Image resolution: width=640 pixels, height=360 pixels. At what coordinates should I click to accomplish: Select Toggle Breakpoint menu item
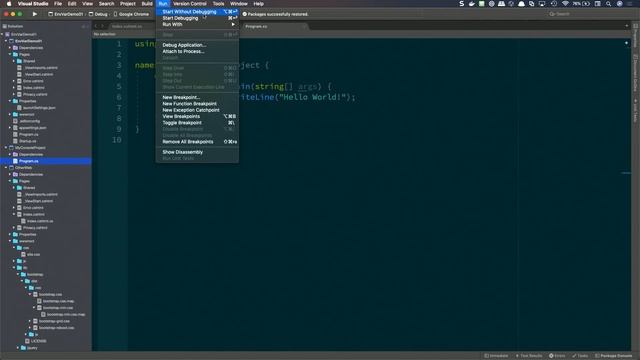[198, 122]
